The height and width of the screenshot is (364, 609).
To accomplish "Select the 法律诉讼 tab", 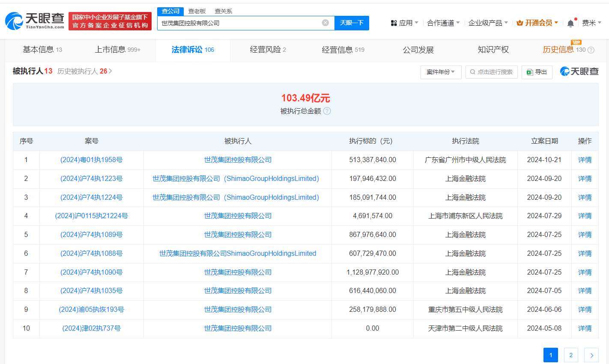I will point(193,50).
